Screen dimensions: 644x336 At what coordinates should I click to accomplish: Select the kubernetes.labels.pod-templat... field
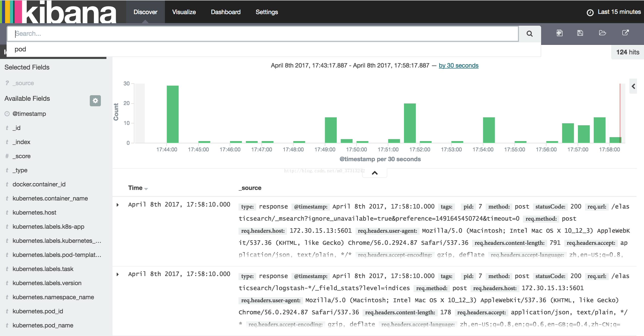(57, 255)
